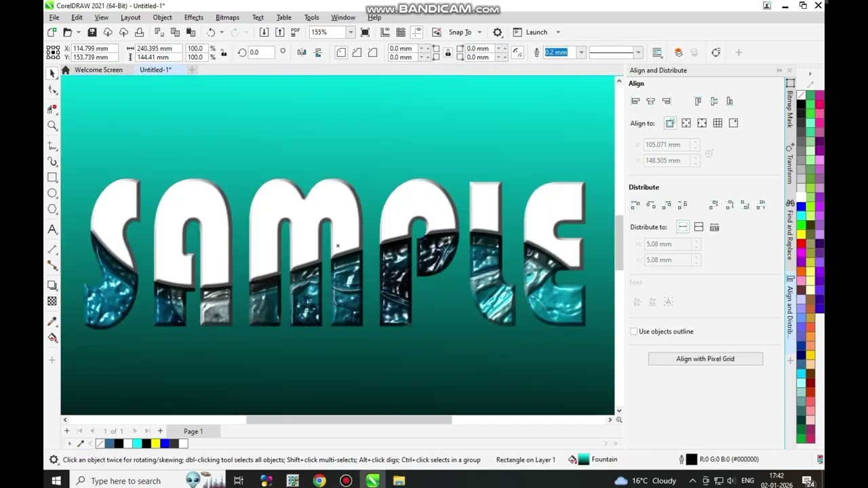Toggle Align to Page center
Screen dimensions: 868x488
coord(702,123)
